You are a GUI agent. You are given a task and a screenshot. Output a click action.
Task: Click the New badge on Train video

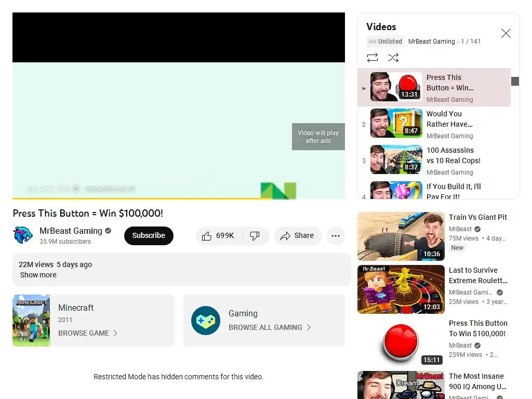[457, 248]
